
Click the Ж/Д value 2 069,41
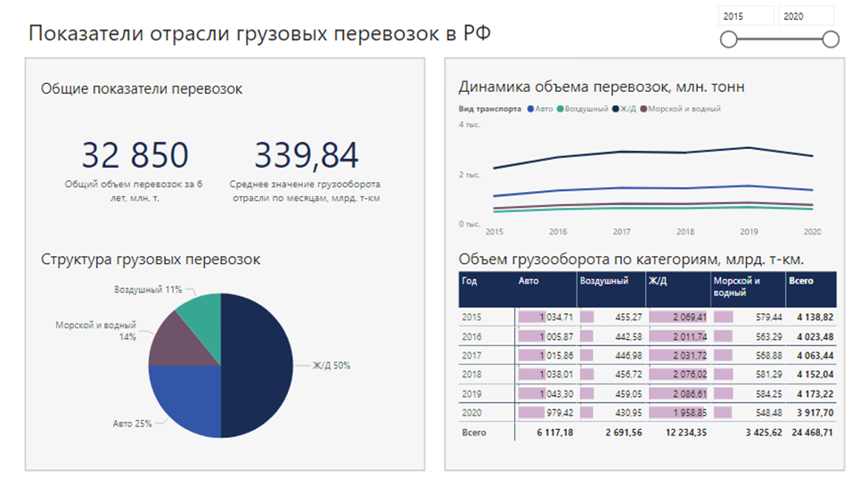(690, 318)
